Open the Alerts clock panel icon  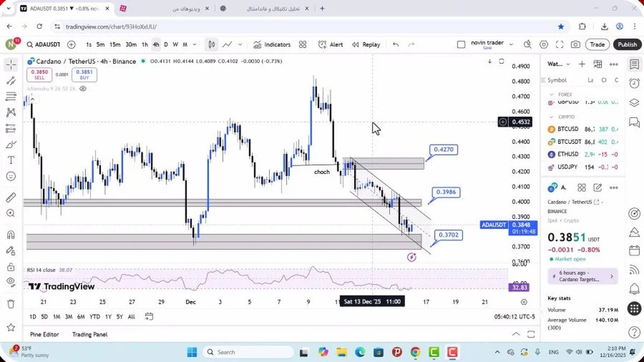point(634,83)
